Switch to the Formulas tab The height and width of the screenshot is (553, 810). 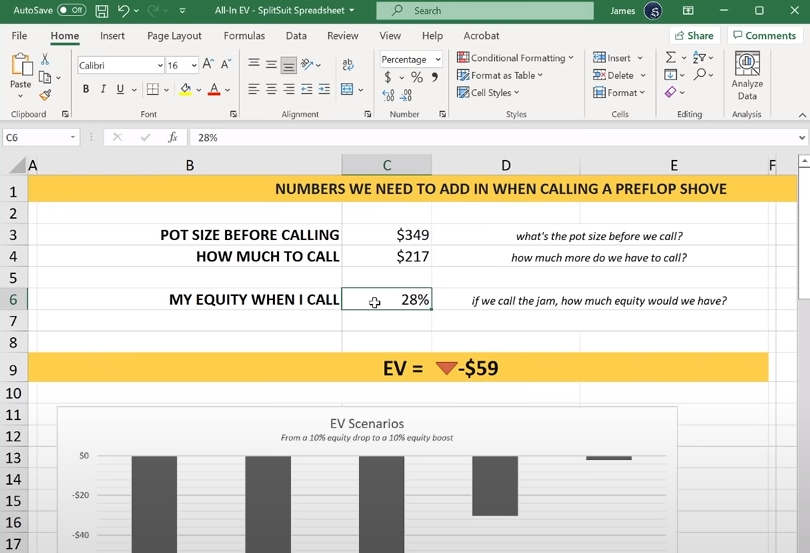click(244, 36)
